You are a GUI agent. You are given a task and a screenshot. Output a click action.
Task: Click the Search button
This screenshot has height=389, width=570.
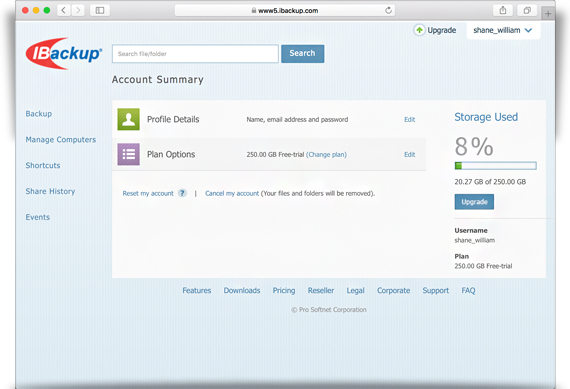302,53
